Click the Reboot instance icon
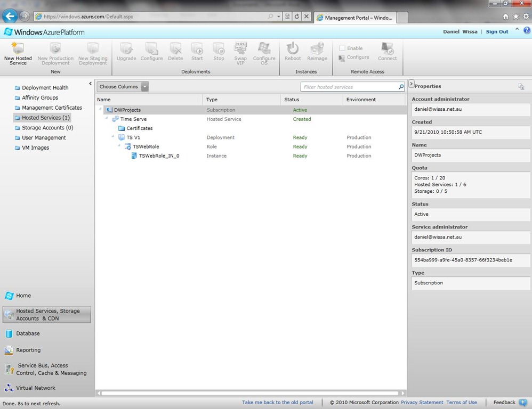 pyautogui.click(x=292, y=49)
